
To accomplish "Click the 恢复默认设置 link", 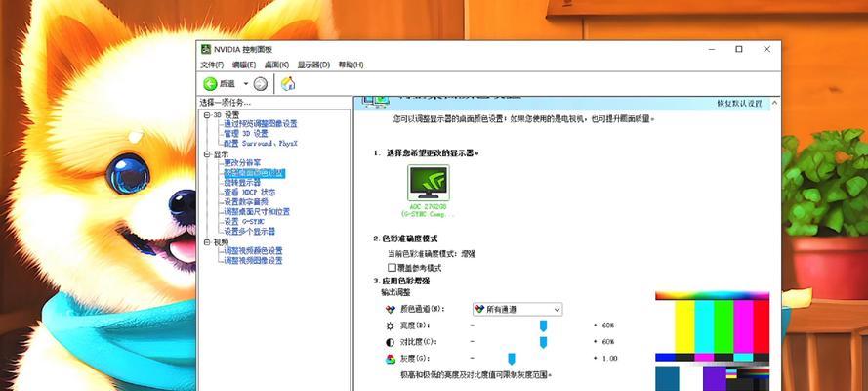I will click(x=739, y=103).
